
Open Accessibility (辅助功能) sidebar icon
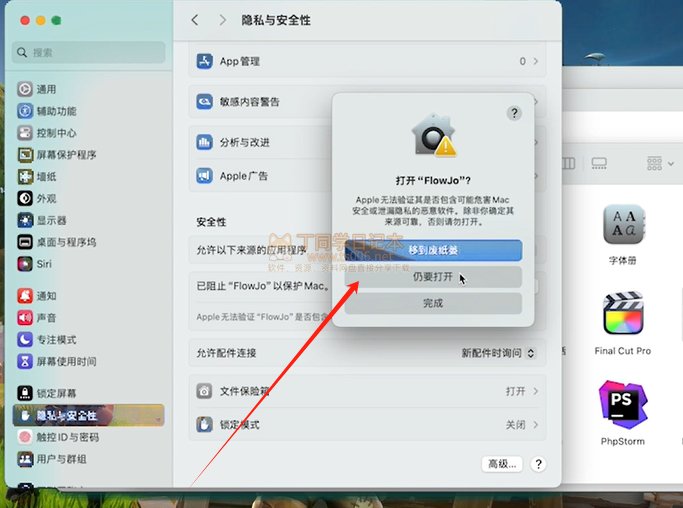[25, 111]
